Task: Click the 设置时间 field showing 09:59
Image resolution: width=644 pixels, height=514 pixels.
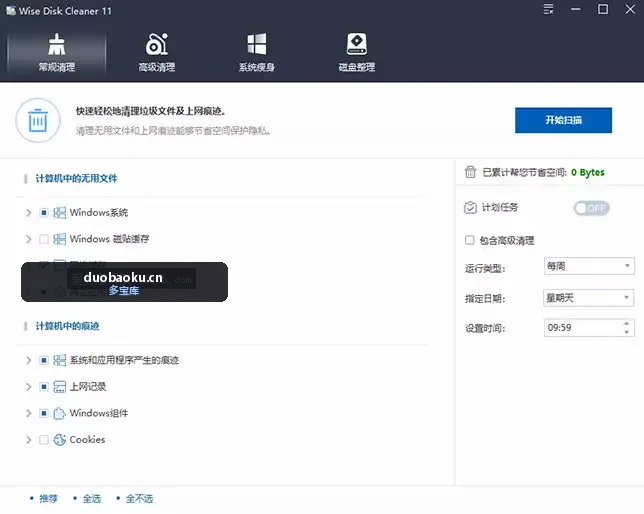Action: tap(589, 328)
